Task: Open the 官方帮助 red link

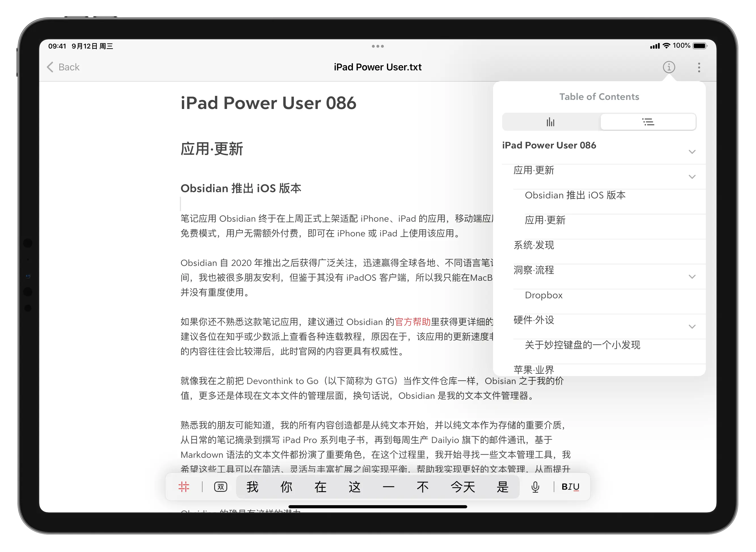Action: (412, 322)
